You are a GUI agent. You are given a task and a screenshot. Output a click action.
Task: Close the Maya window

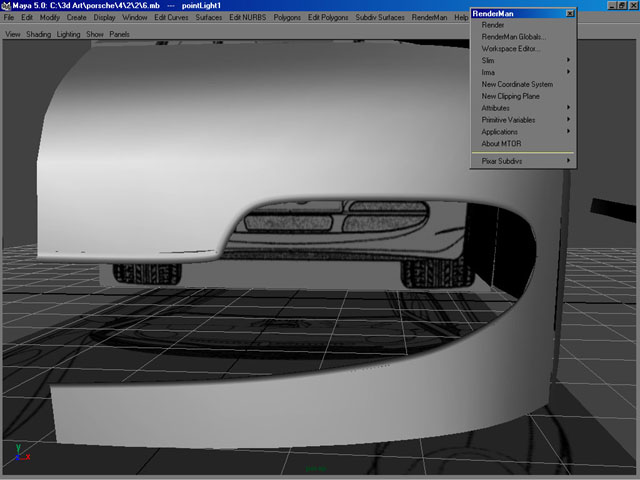point(632,5)
